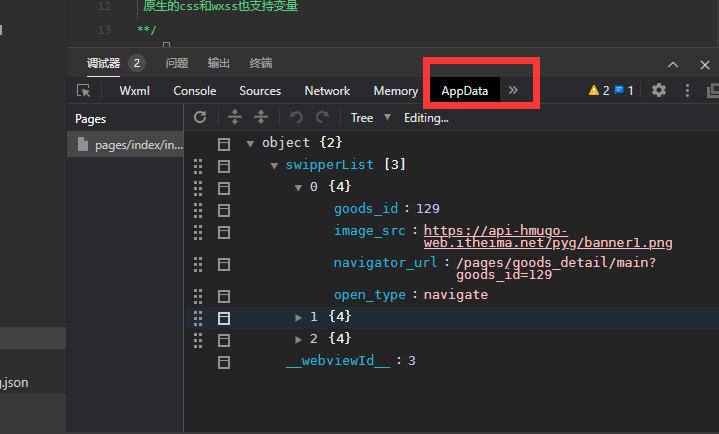Image resolution: width=719 pixels, height=434 pixels.
Task: Click the goods_id value 129
Action: coord(428,209)
